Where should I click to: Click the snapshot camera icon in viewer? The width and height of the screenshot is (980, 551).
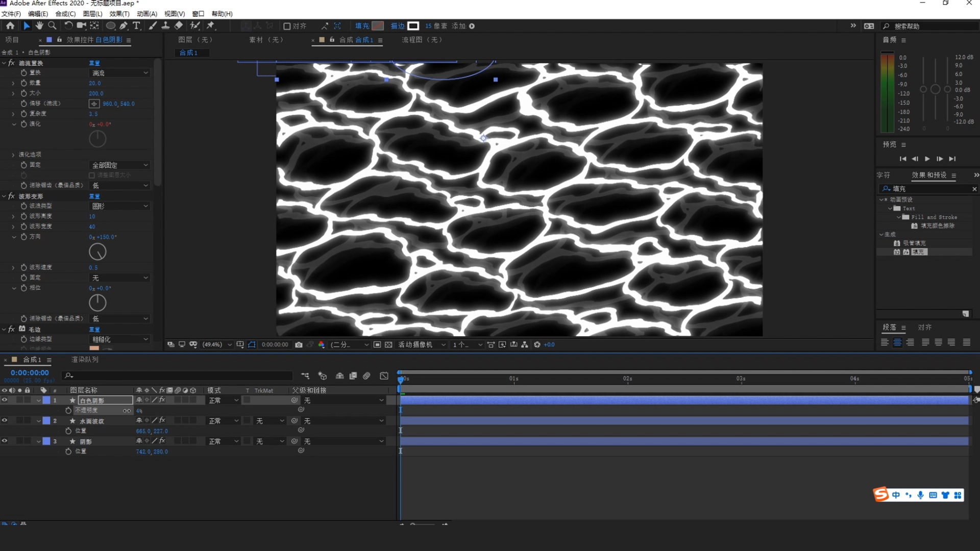[x=299, y=345]
